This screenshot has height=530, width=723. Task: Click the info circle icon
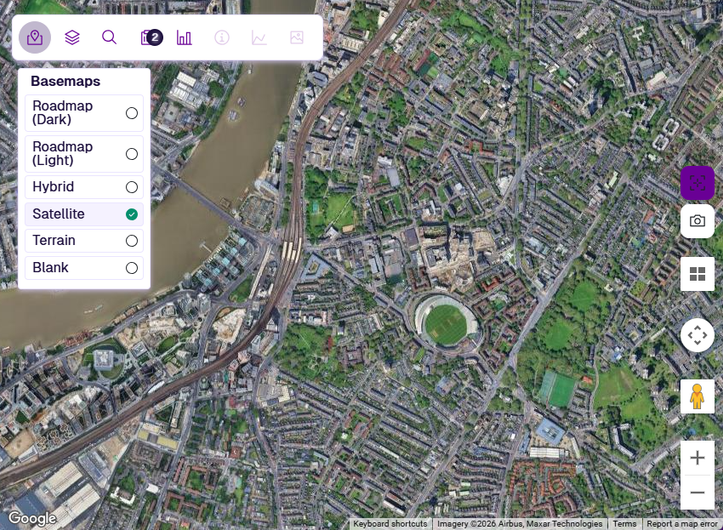coord(222,37)
